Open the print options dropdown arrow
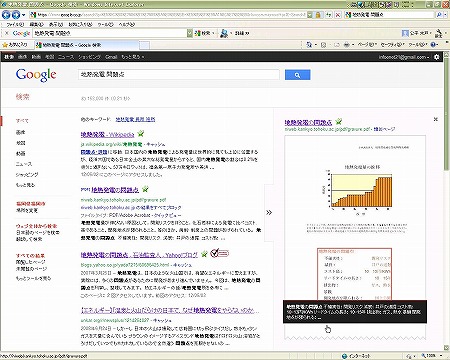The image size is (450, 360). click(353, 45)
